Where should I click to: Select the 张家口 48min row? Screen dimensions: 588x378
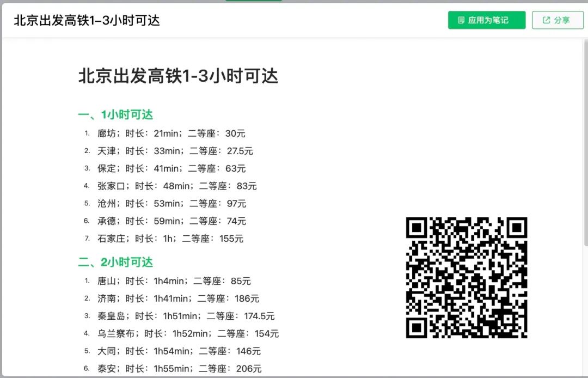170,186
